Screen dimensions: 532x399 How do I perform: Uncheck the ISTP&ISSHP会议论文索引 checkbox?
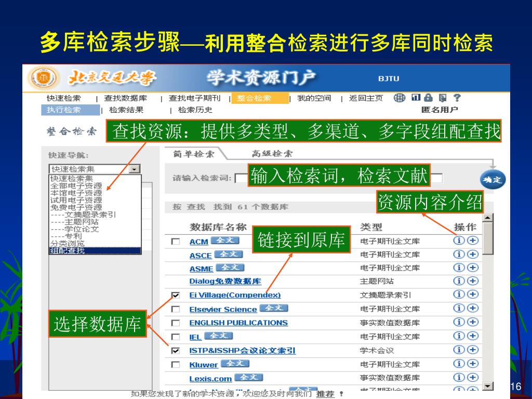click(x=176, y=351)
